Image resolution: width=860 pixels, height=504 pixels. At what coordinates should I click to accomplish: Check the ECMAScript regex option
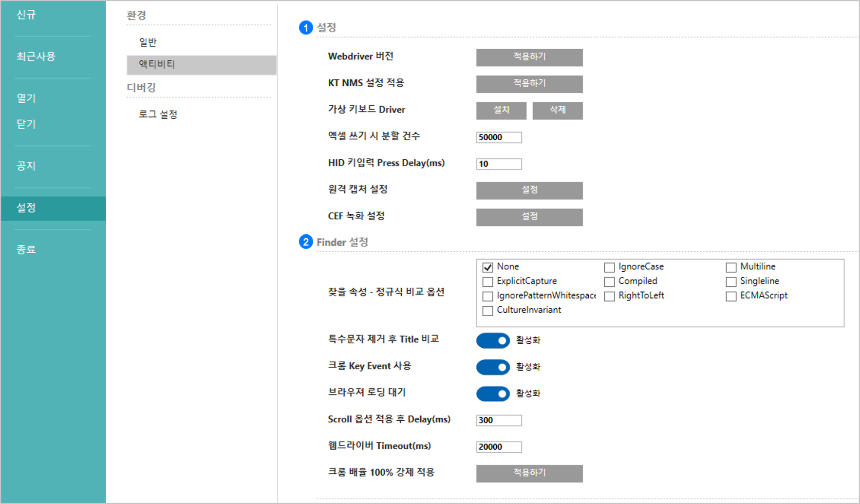[x=731, y=296]
